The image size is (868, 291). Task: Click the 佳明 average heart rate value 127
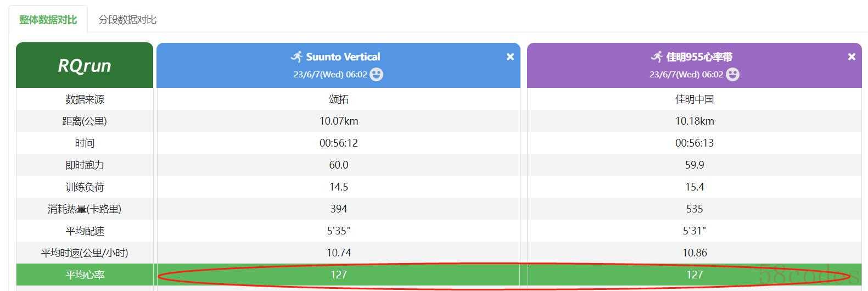tap(694, 275)
